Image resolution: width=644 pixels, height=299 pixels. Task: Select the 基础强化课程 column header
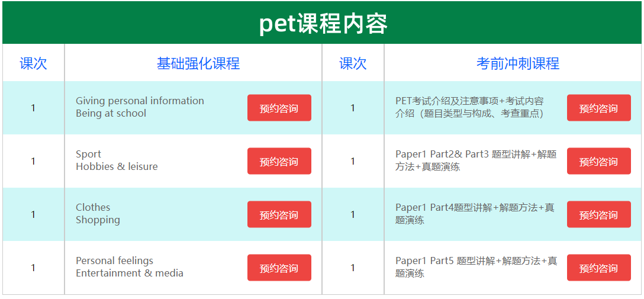[x=198, y=64]
